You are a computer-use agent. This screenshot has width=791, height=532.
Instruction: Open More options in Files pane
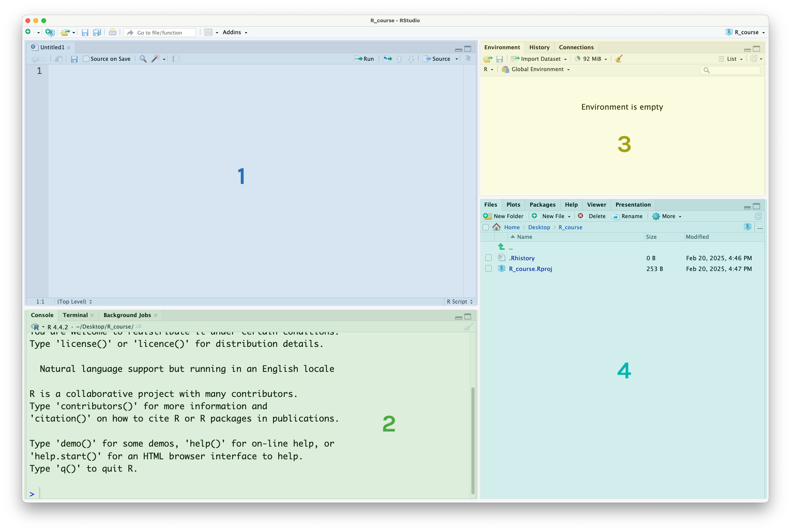(x=667, y=216)
